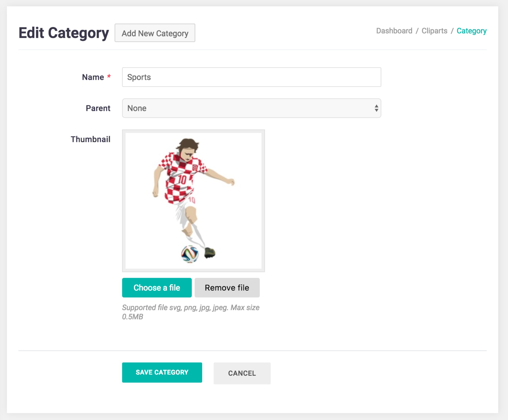Click the Thumbnail field label
Screen dimensions: 508x420
click(x=91, y=139)
